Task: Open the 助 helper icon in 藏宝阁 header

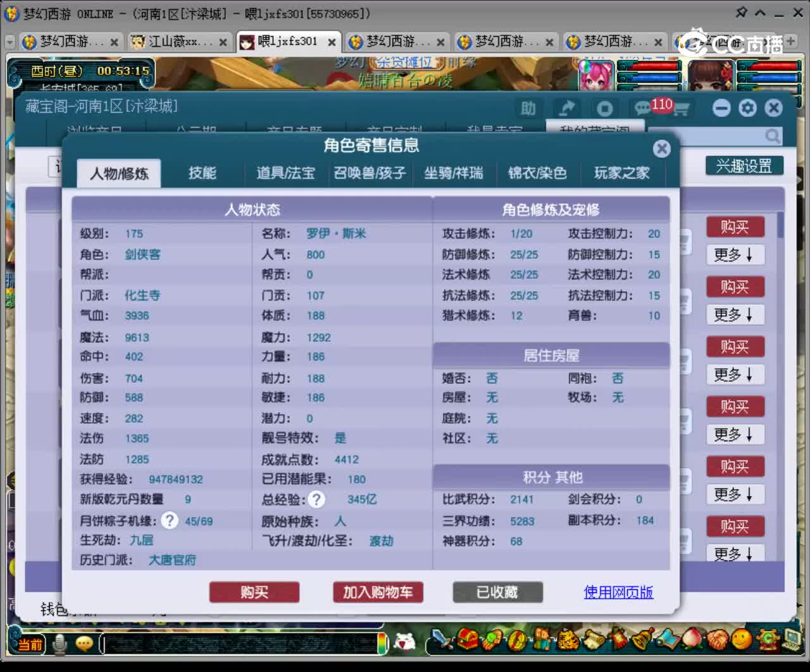Action: 528,108
